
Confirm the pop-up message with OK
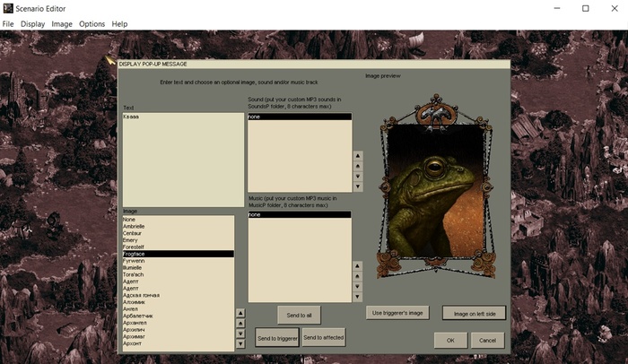[x=450, y=341]
